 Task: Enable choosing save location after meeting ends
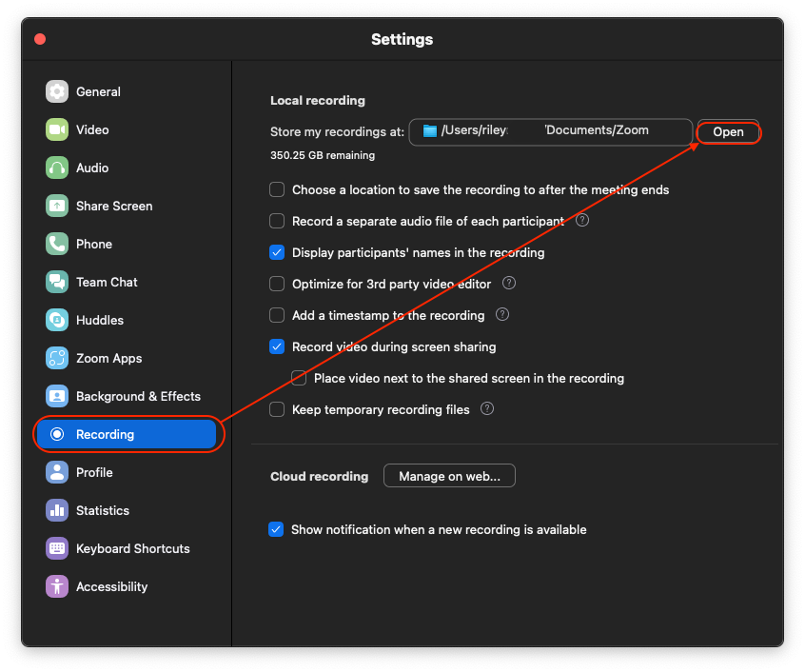277,189
